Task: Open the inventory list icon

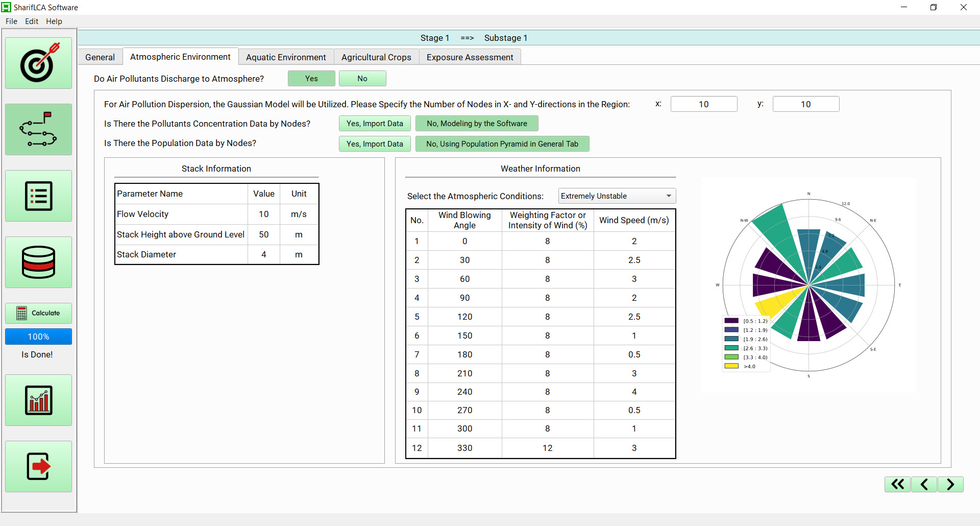Action: click(x=38, y=196)
